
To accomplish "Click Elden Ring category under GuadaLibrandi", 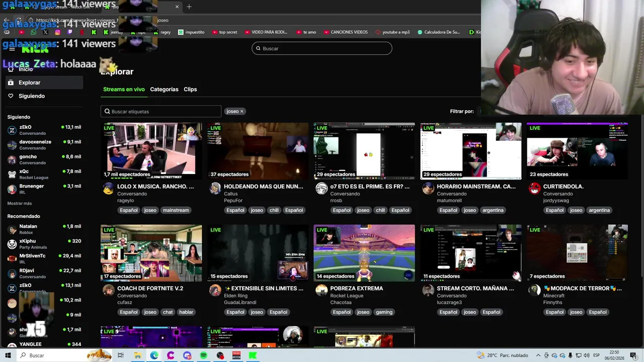I will tap(235, 296).
